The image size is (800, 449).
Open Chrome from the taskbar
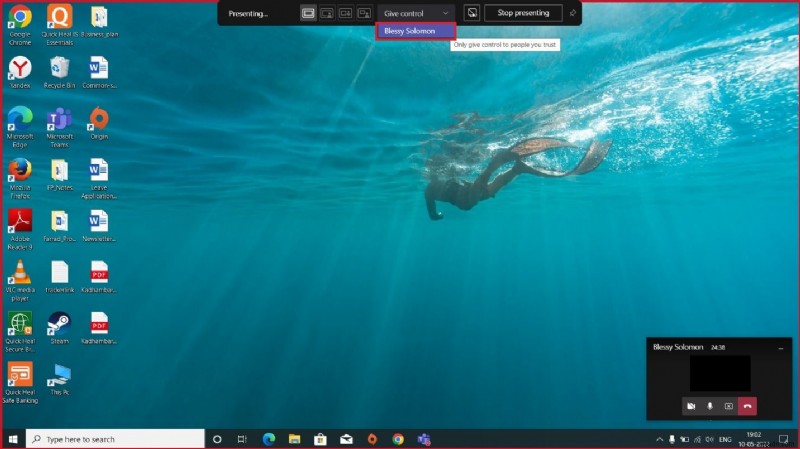point(398,439)
